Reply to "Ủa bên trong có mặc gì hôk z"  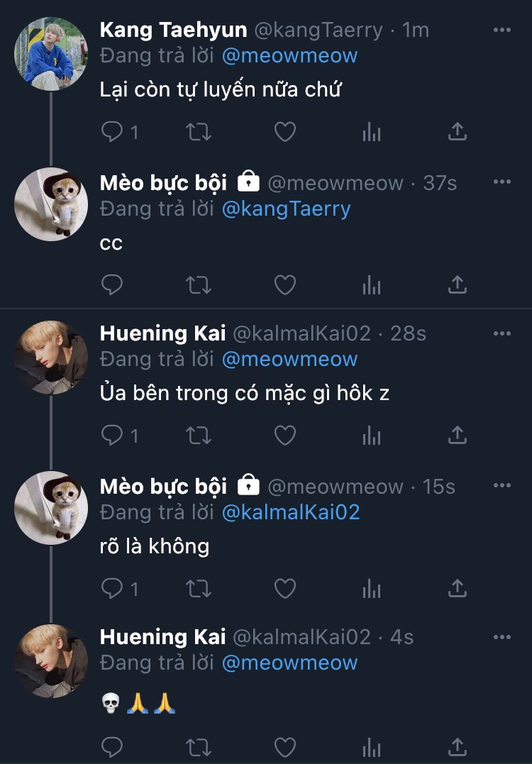[112, 436]
